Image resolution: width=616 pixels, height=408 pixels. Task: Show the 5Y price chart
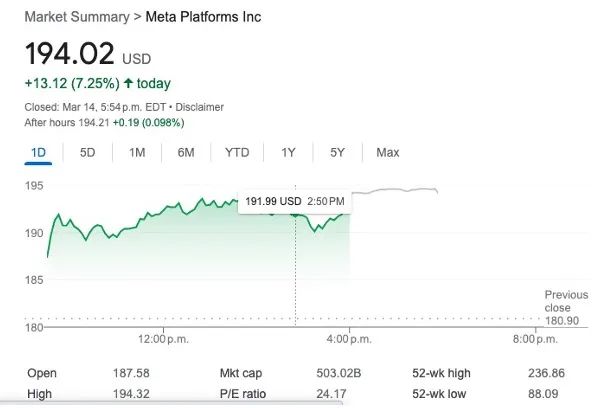[x=337, y=152]
